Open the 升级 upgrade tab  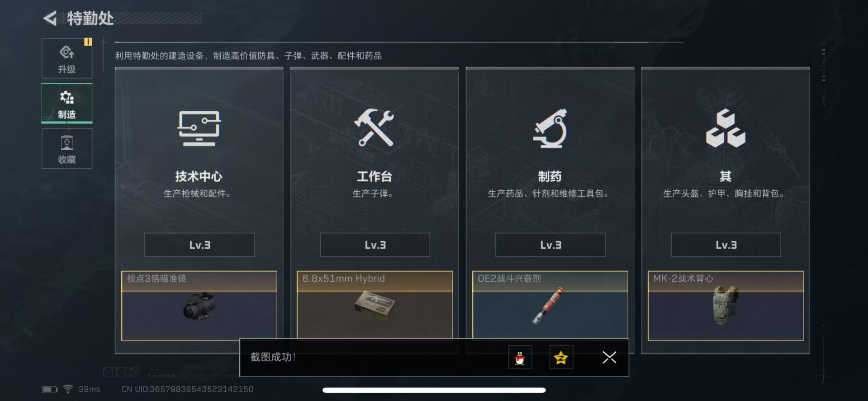[x=67, y=58]
